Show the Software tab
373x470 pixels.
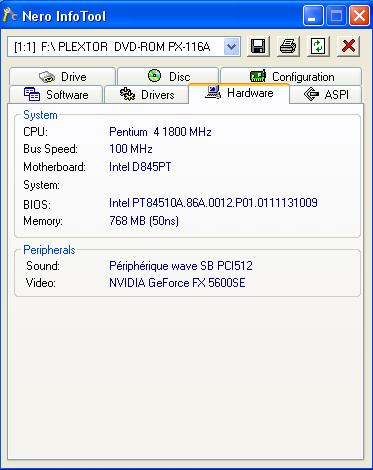tap(56, 95)
